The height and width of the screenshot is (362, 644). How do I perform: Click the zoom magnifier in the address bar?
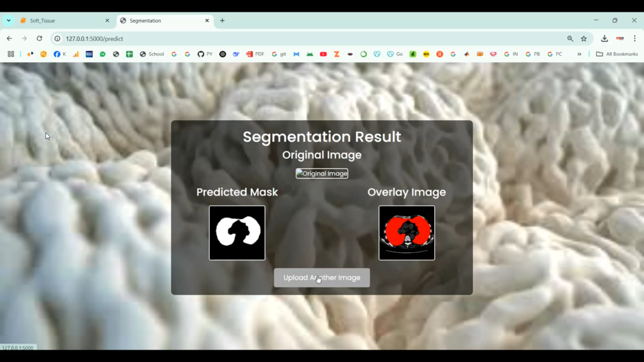[570, 38]
